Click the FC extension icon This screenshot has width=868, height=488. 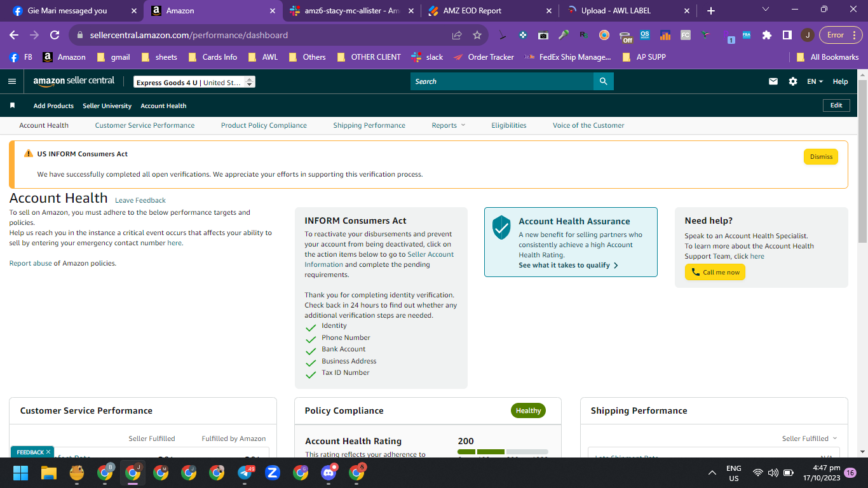pos(685,35)
